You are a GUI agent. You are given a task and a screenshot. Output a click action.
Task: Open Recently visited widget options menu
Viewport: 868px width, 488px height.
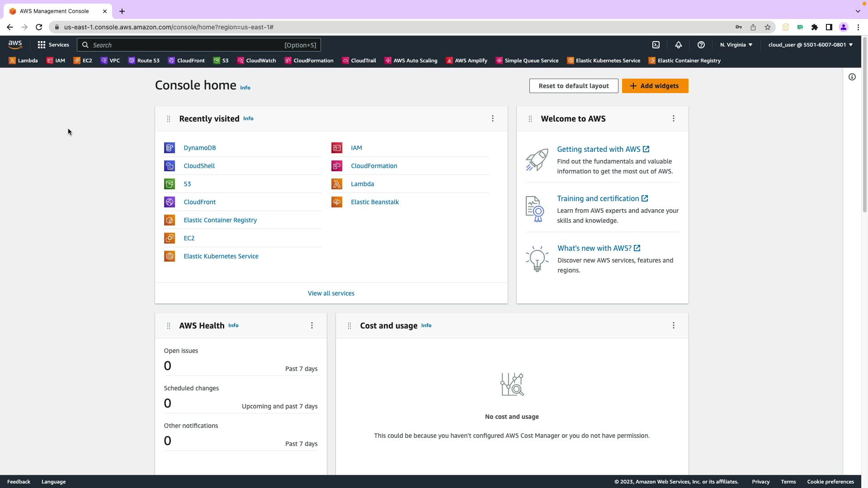pos(493,118)
